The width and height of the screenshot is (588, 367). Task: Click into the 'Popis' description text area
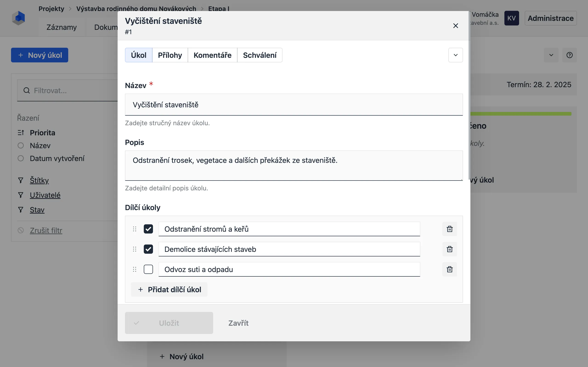(294, 166)
